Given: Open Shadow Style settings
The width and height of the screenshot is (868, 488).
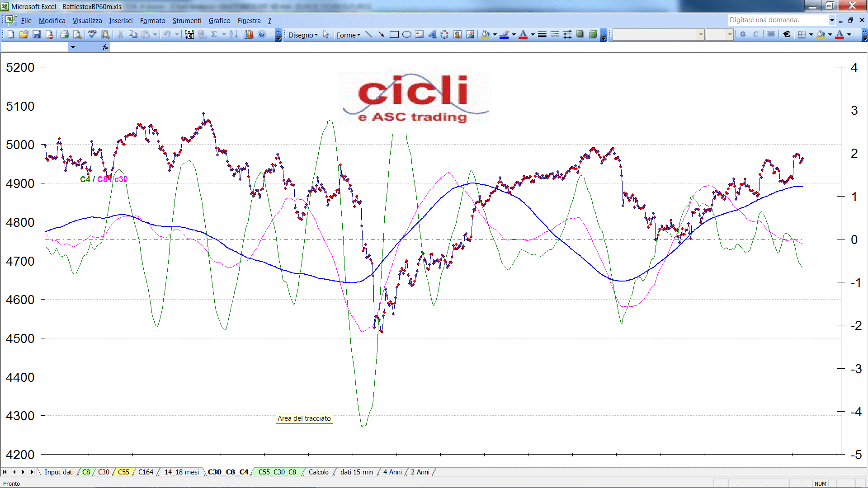Looking at the screenshot, I should click(x=580, y=35).
